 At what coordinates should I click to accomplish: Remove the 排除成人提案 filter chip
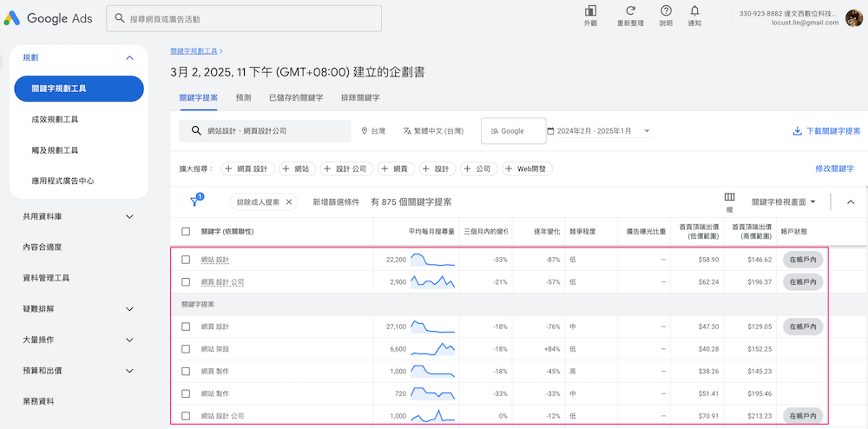pos(288,202)
